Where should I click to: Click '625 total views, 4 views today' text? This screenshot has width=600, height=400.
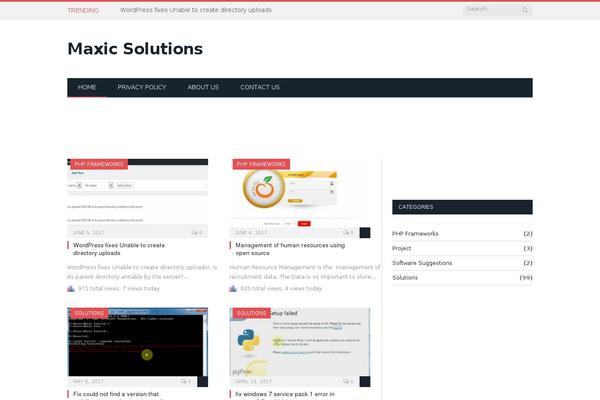pyautogui.click(x=281, y=289)
